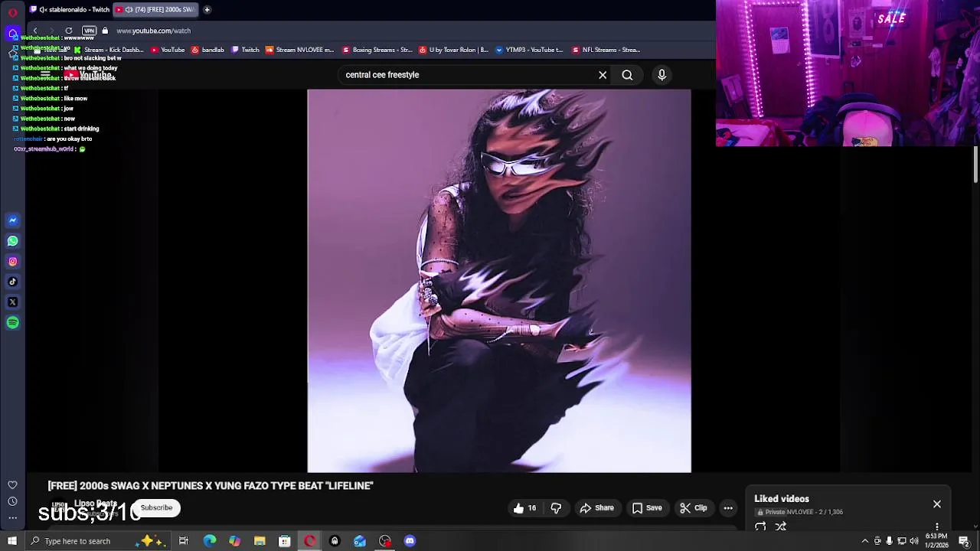
Task: Click the video player artwork
Action: point(499,281)
